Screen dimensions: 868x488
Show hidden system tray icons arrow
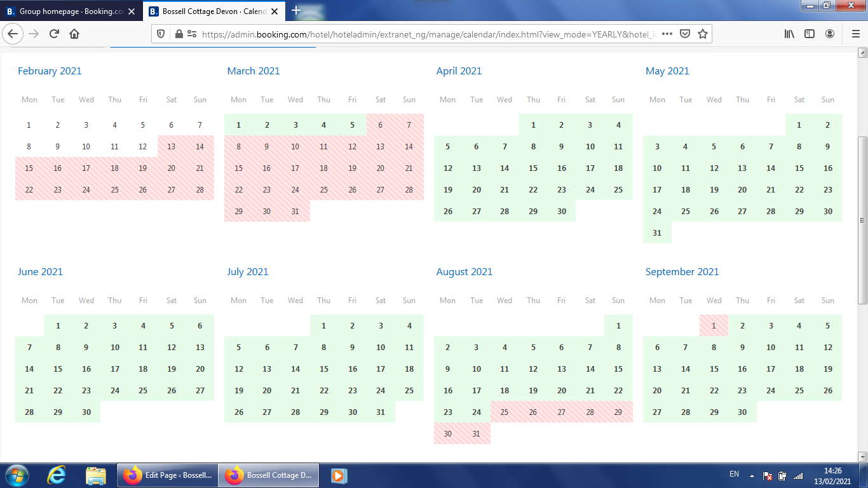pos(752,475)
